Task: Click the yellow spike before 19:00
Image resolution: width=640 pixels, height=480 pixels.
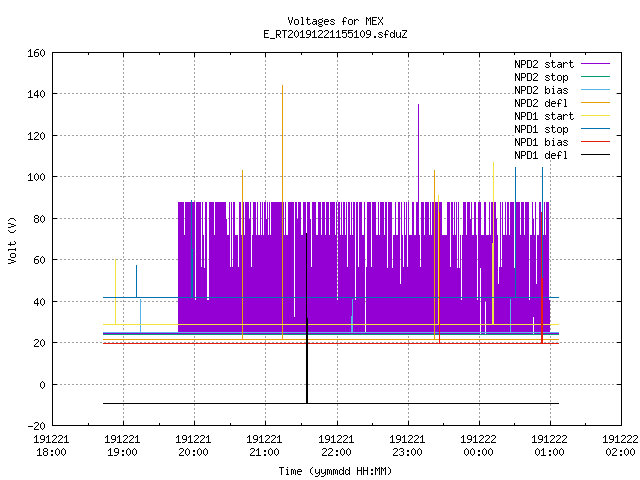Action: tap(116, 292)
